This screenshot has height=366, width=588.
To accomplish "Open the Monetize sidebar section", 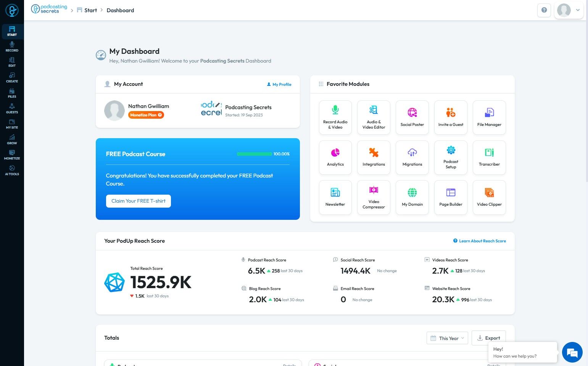I will click(12, 155).
